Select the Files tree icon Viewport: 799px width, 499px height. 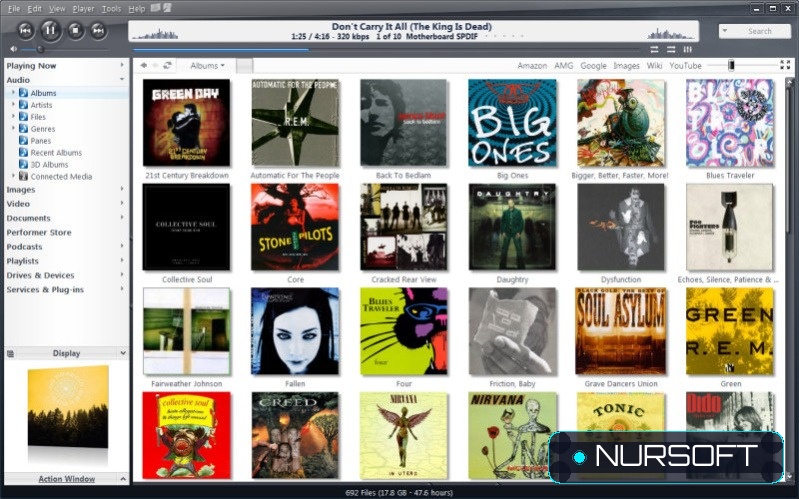point(23,117)
